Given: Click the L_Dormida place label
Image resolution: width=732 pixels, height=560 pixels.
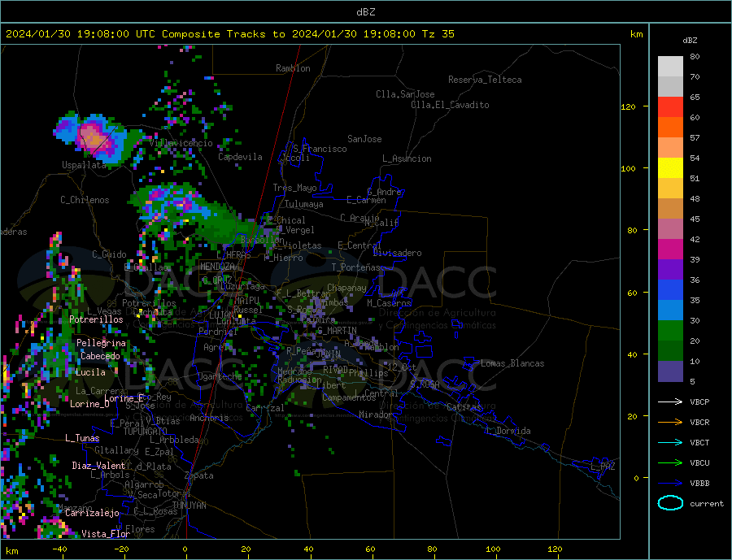Looking at the screenshot, I should pos(509,431).
